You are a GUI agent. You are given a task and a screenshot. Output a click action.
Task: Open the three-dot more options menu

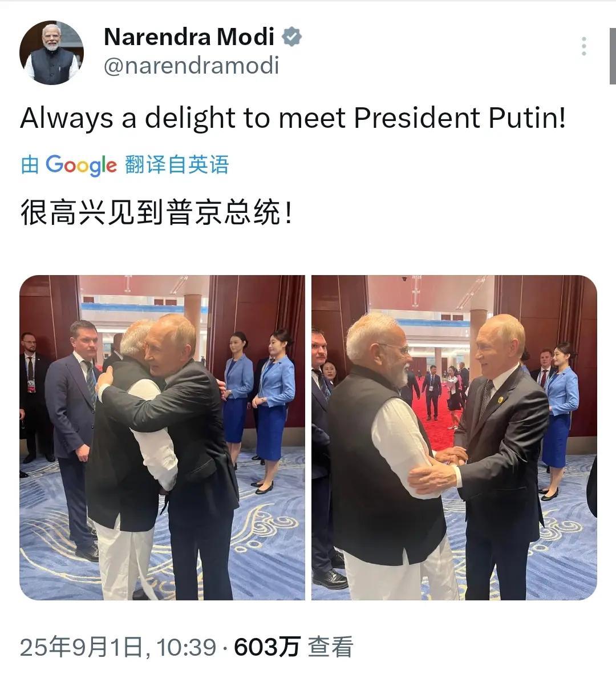coord(583,46)
